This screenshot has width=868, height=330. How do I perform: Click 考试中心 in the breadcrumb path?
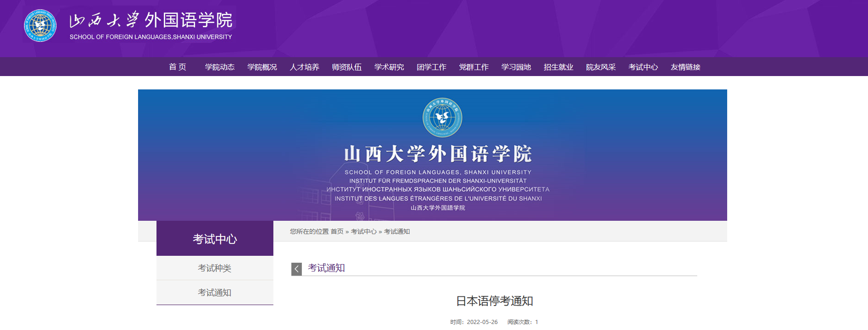point(364,231)
